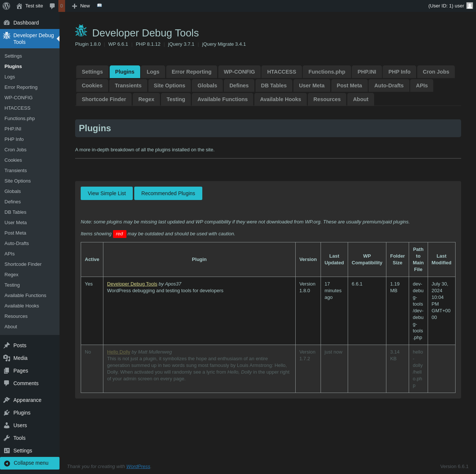
Task: Click the View Simple List button
Action: 107,193
